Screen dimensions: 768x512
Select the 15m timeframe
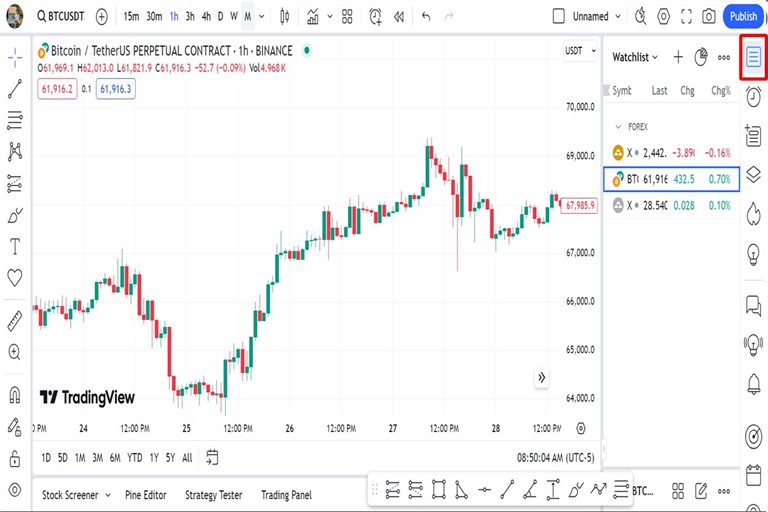tap(131, 17)
